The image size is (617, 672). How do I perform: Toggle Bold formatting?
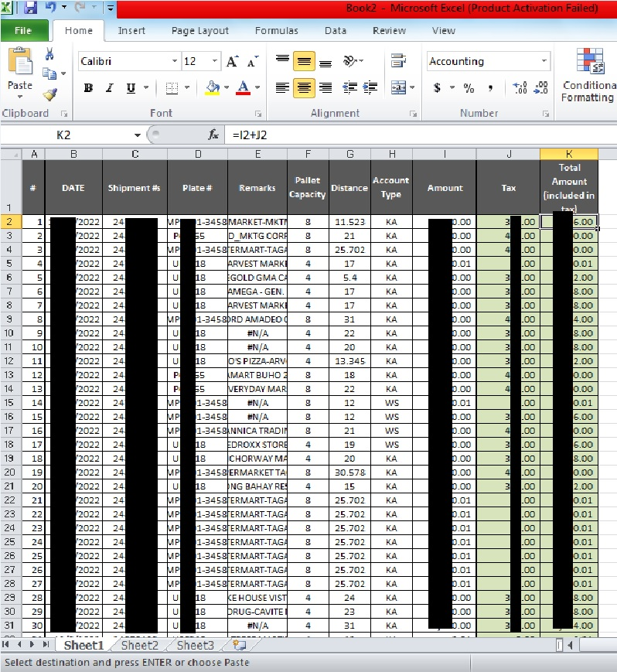[x=88, y=88]
